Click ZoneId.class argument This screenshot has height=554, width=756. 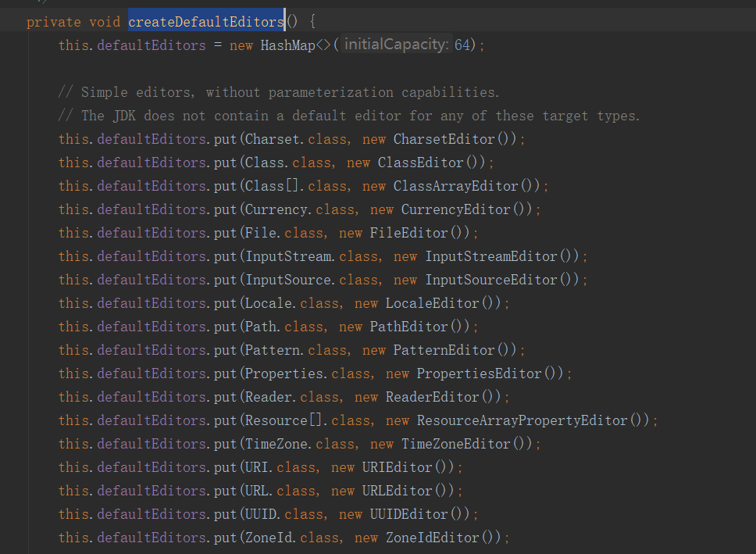(291, 537)
